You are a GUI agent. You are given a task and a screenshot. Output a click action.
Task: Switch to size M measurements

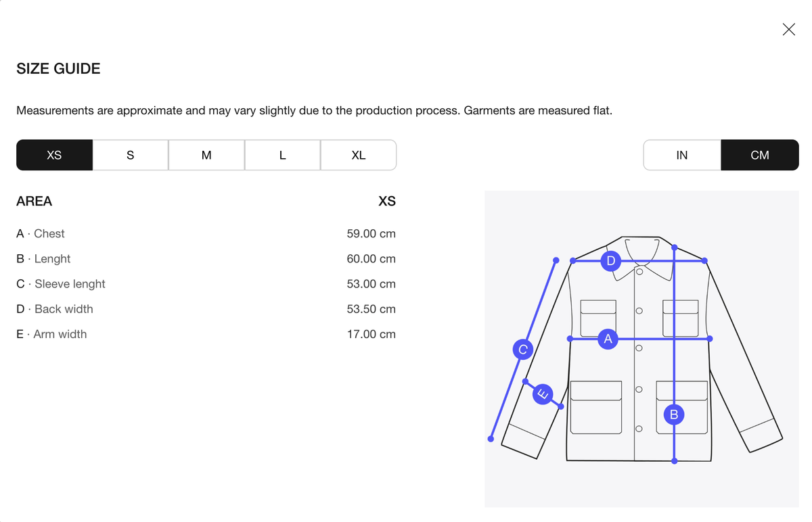tap(206, 155)
